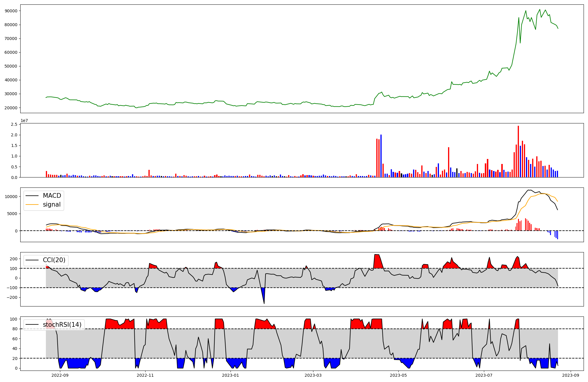588x382 pixels.
Task: Select the 2023-07 x-axis date label
Action: point(484,375)
